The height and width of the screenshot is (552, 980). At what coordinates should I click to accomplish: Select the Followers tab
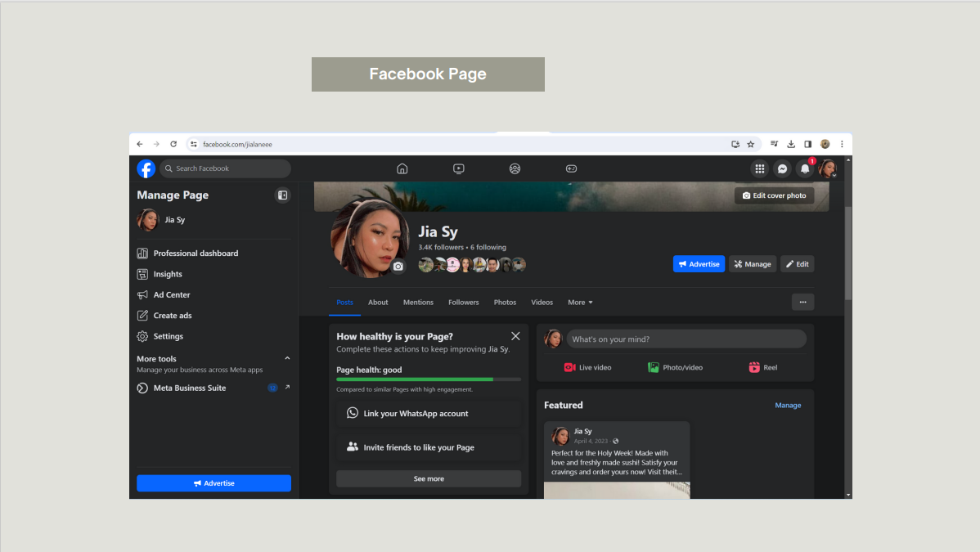pyautogui.click(x=463, y=303)
